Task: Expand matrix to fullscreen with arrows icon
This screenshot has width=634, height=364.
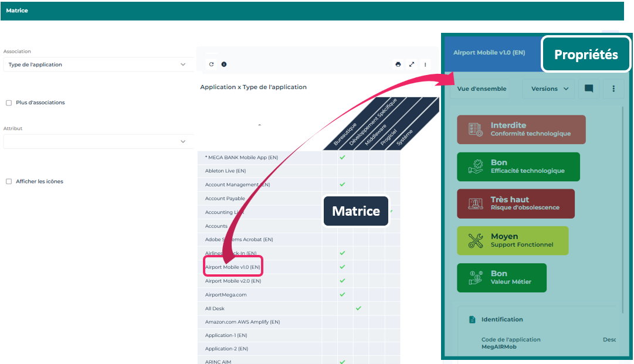Action: [x=412, y=64]
